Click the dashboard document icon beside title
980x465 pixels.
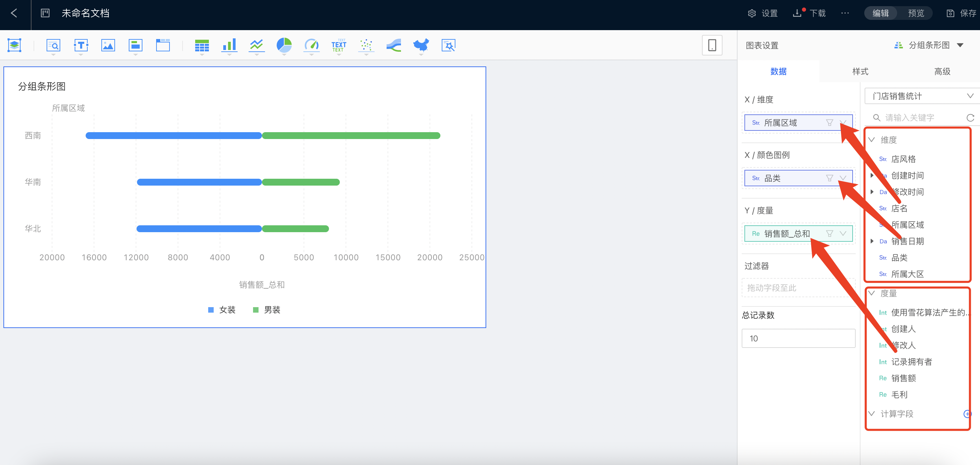[x=45, y=13]
